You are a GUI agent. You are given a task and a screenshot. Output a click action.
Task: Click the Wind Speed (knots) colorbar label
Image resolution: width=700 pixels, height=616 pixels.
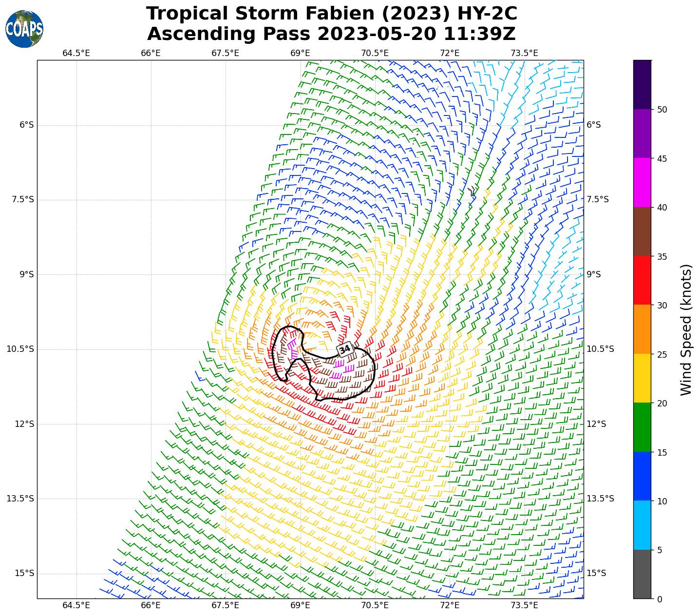(686, 329)
